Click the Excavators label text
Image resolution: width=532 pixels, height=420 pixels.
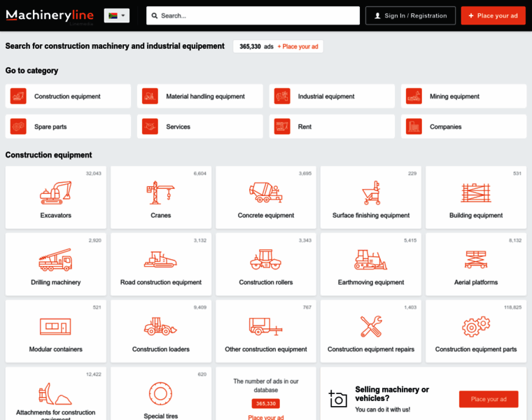55,216
